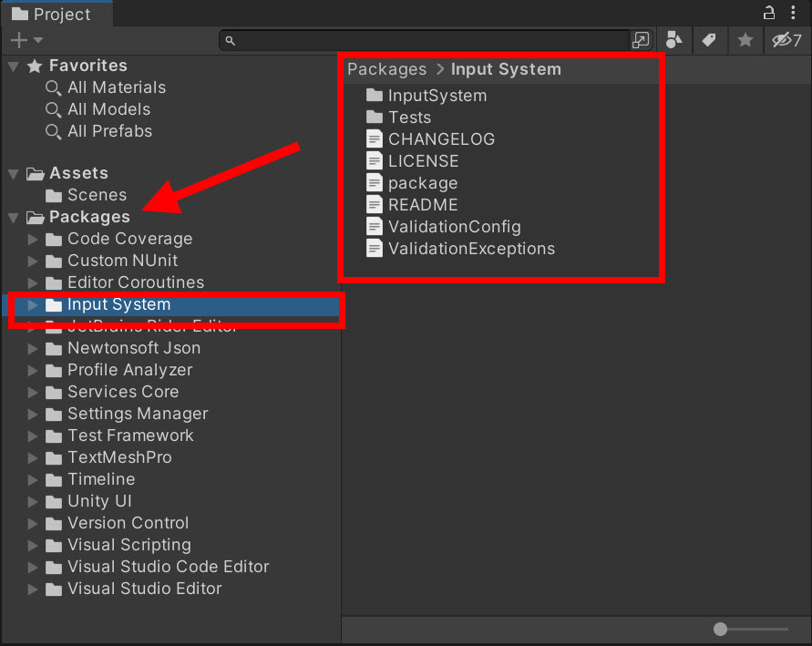
Task: Open the search by label filter
Action: pyautogui.click(x=709, y=40)
